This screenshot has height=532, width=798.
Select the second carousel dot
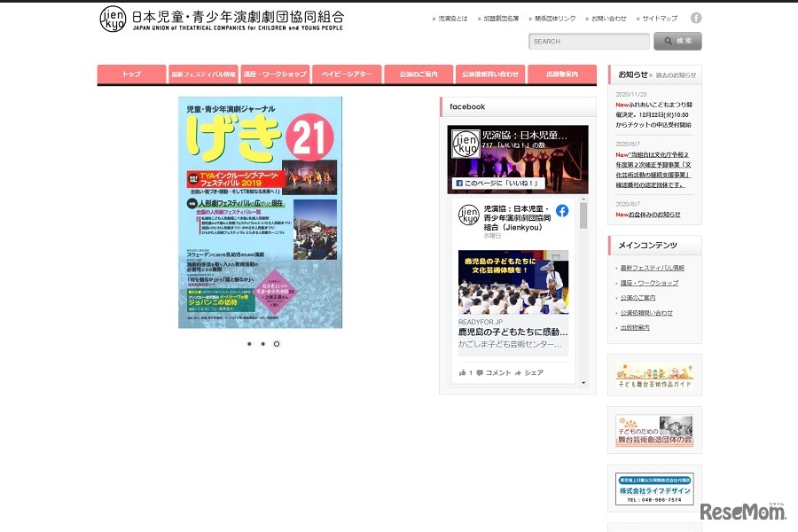click(x=262, y=344)
